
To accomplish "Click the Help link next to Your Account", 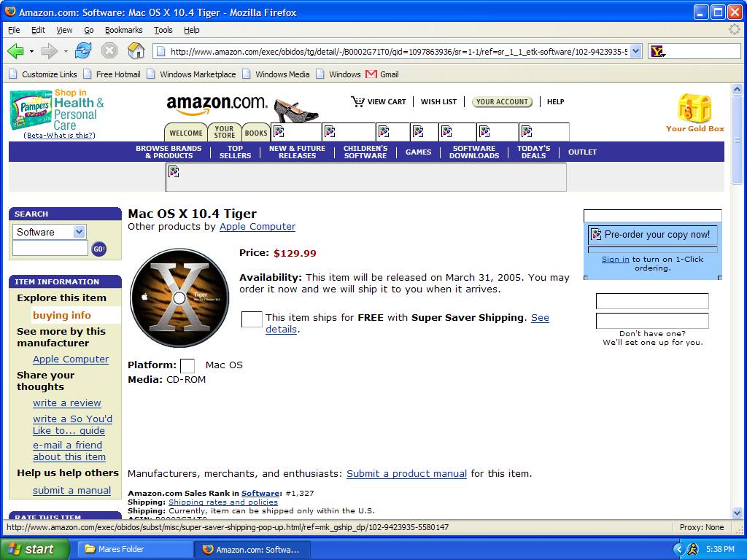I will pos(555,101).
